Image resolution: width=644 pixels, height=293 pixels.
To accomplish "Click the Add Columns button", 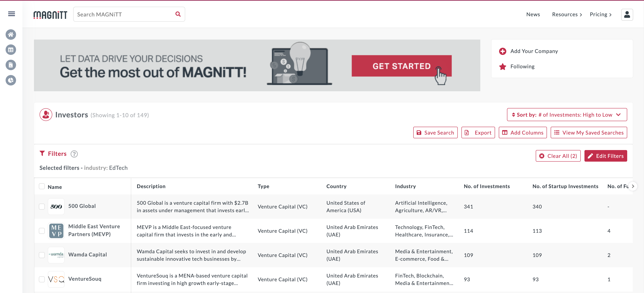I will 522,133.
